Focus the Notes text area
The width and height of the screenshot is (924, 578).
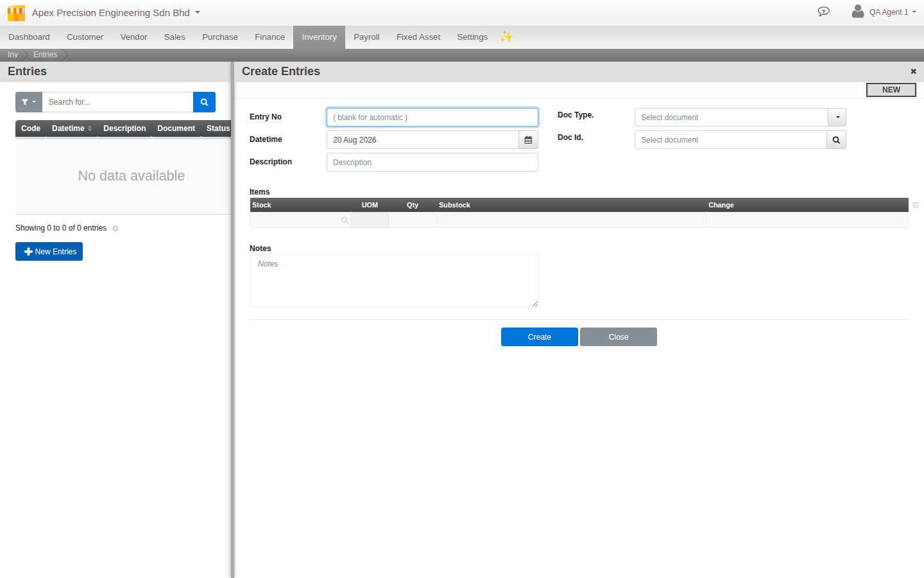click(394, 281)
